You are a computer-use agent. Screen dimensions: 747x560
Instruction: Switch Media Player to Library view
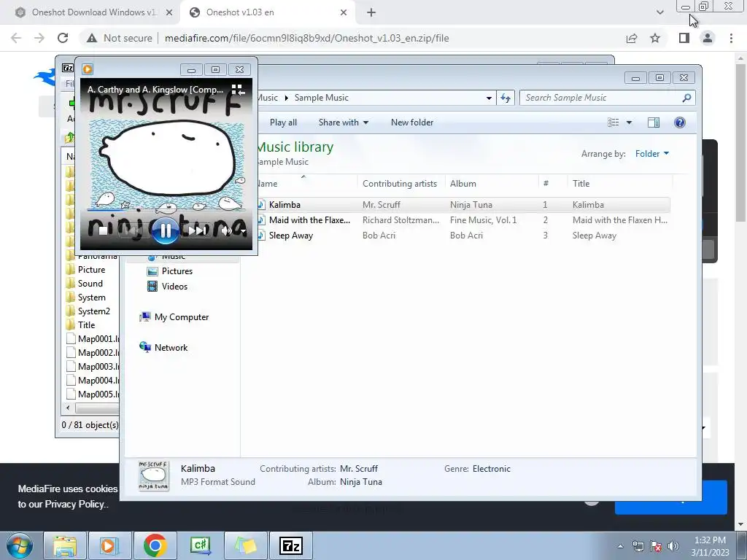click(x=237, y=90)
